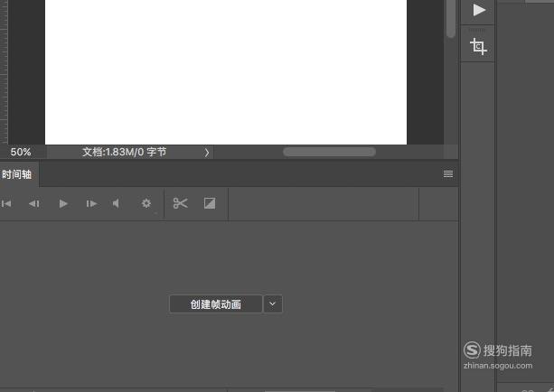Click document size text 文档:1.83M/0 字节
554x392 pixels.
coord(125,153)
